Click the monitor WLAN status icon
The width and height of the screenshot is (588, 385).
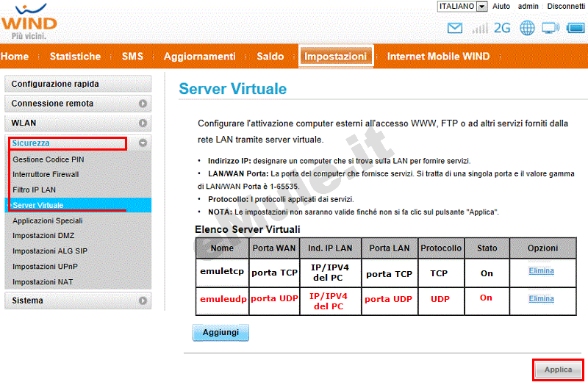(550, 28)
